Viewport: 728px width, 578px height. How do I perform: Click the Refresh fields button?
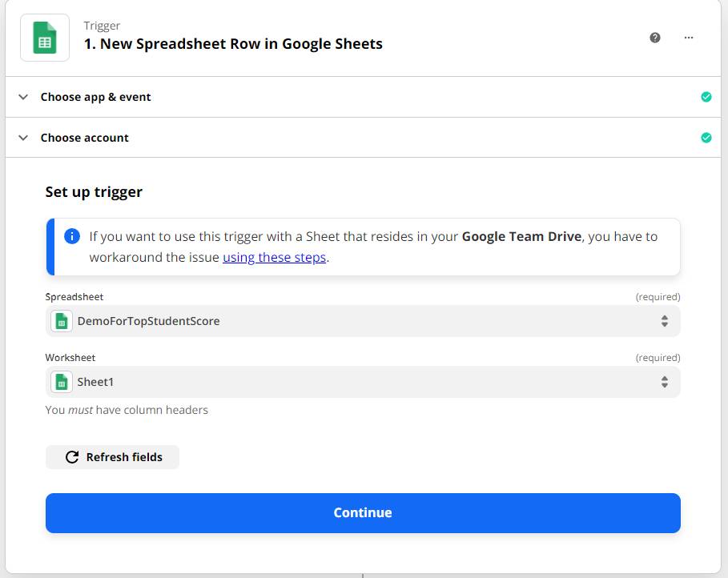pos(112,457)
